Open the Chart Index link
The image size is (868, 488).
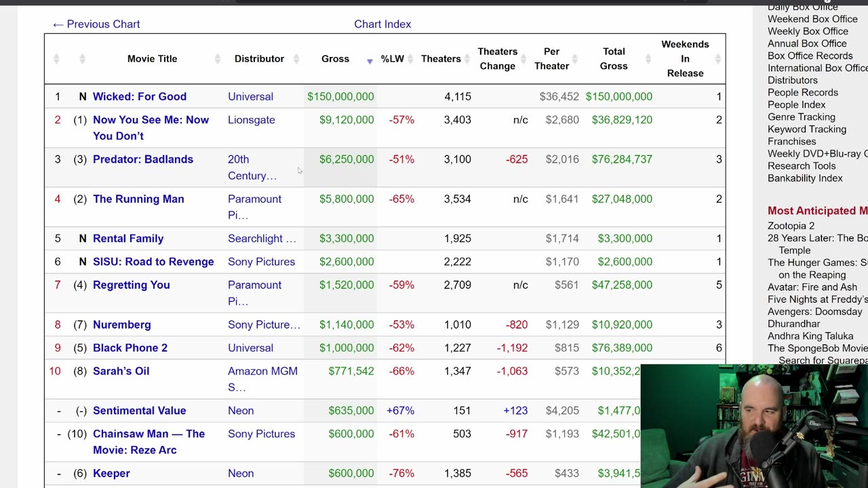pos(382,24)
